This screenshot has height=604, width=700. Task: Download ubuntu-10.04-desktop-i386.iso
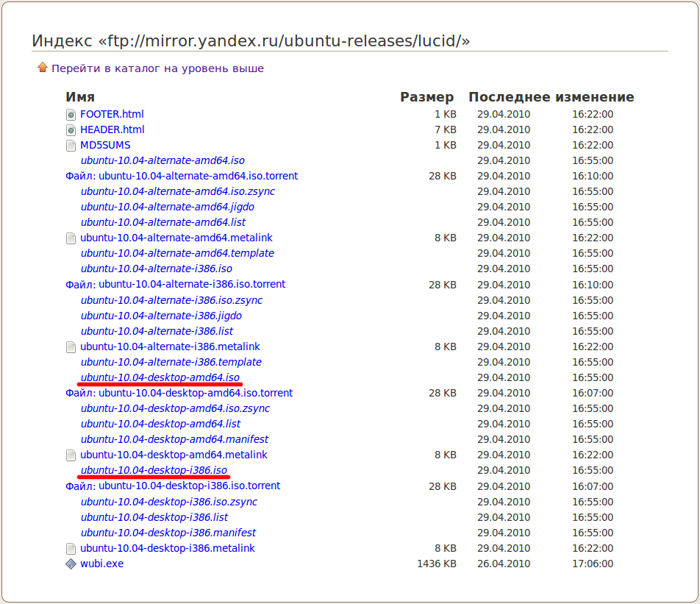click(154, 470)
